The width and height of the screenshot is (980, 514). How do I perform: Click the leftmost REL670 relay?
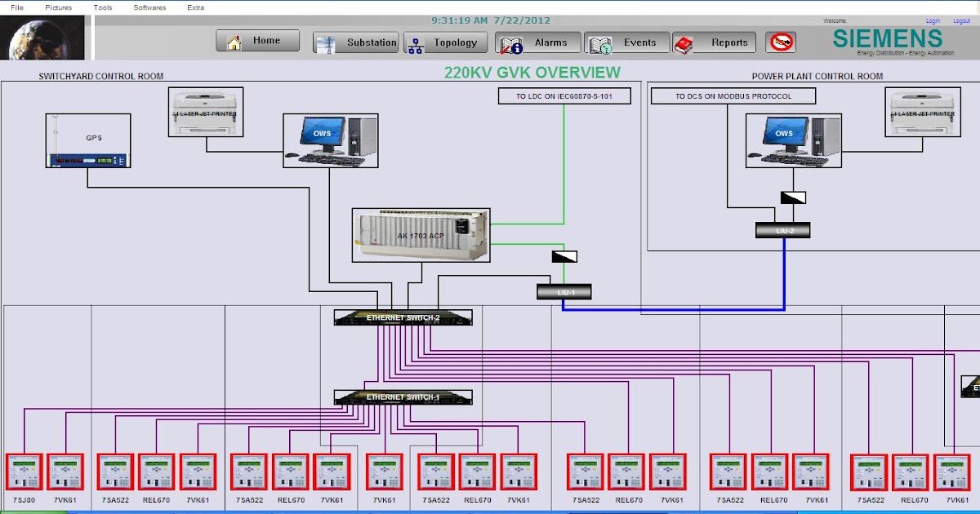pos(156,472)
